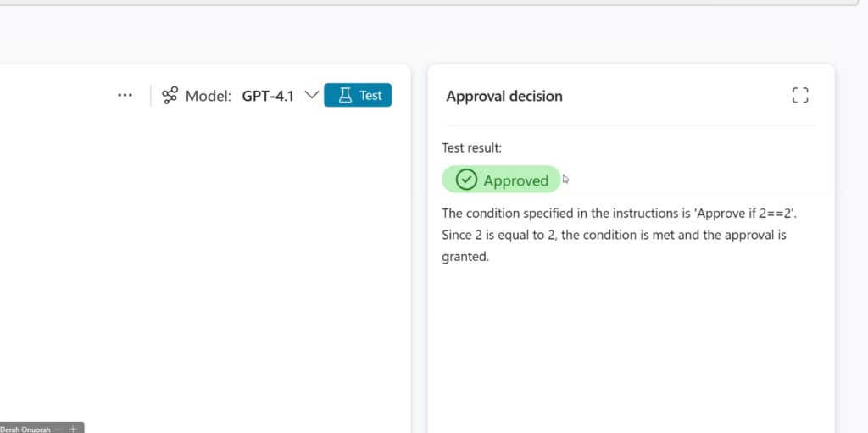The height and width of the screenshot is (433, 868).
Task: Click the "Model:" label
Action: coord(209,96)
